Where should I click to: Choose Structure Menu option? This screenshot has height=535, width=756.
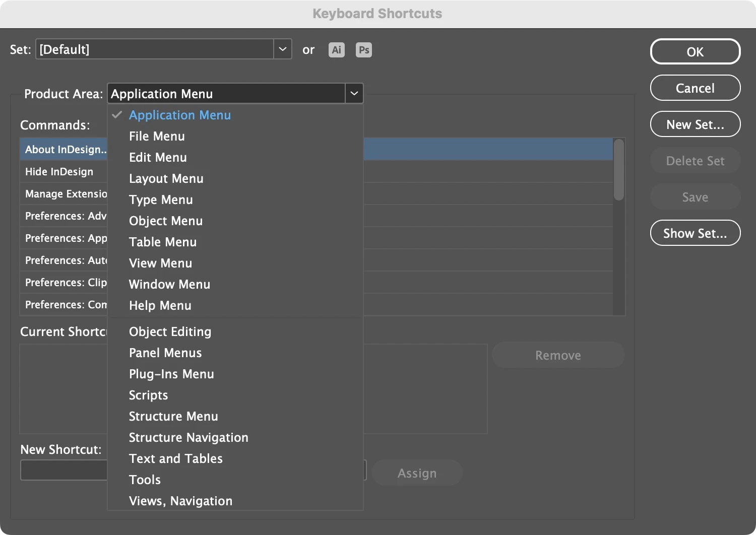[235, 417]
